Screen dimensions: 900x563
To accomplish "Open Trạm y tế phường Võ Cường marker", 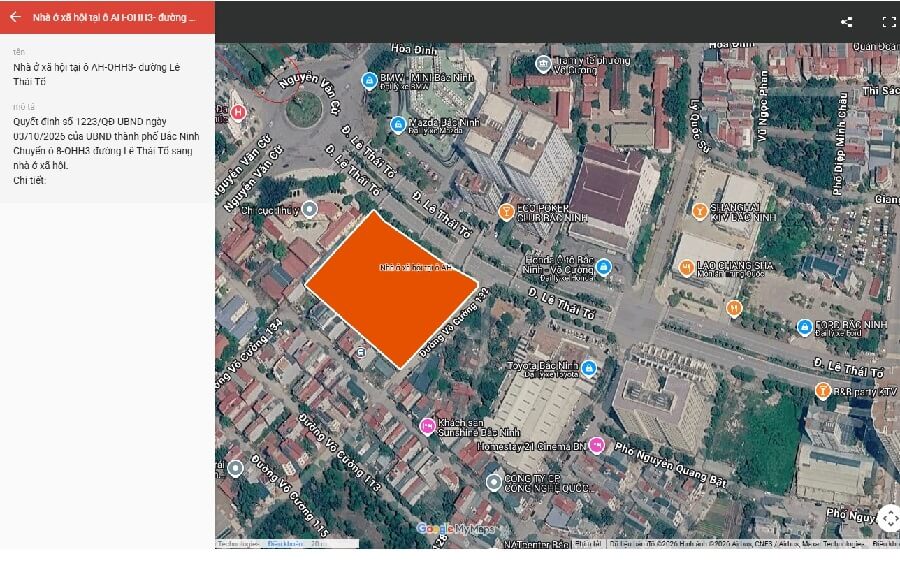I will (543, 64).
